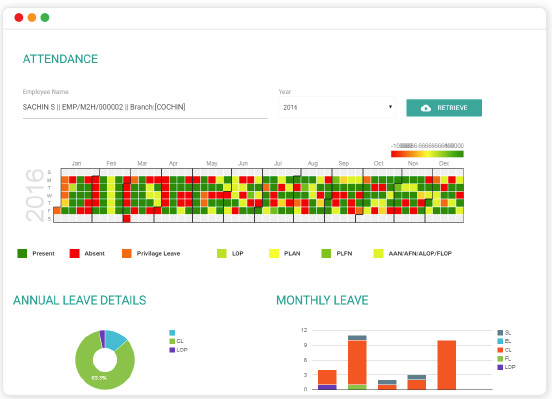Click the cloud icon on the Retrieve button

click(x=426, y=108)
